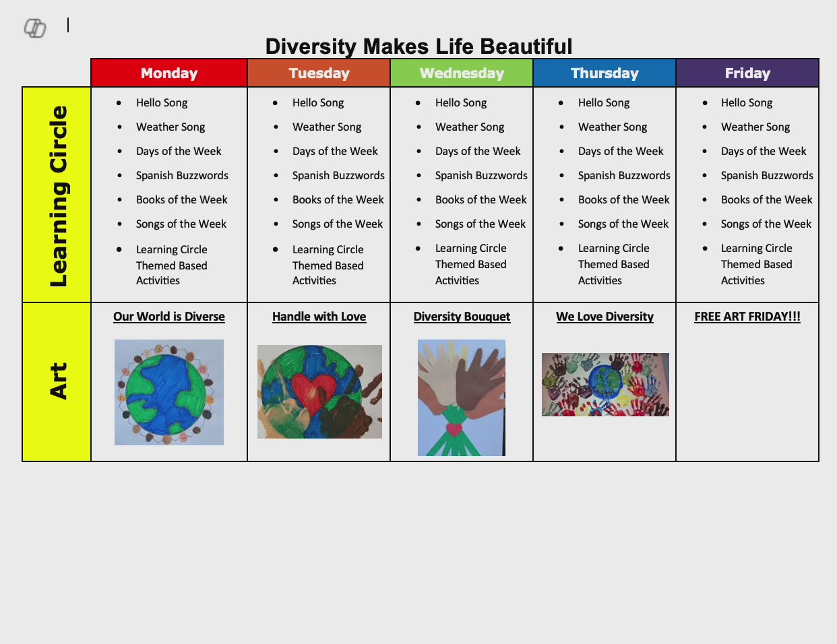The height and width of the screenshot is (644, 837).
Task: Click the Monday column header
Action: click(169, 73)
